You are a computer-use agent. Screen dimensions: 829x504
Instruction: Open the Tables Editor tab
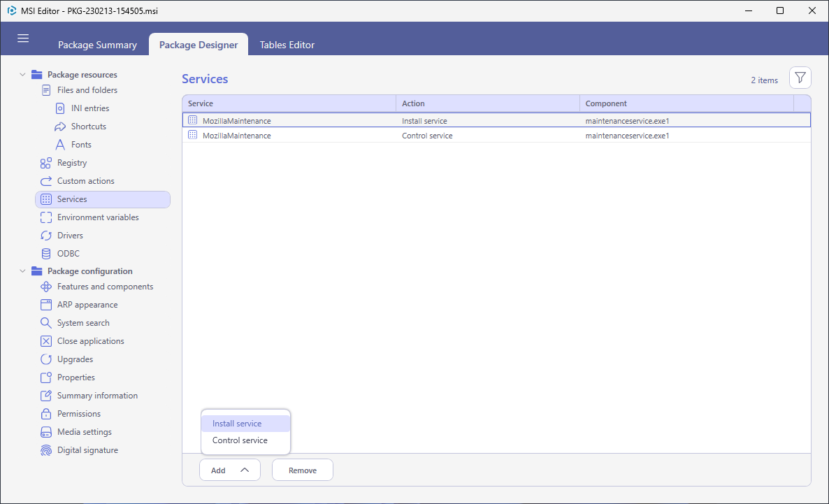pos(287,45)
